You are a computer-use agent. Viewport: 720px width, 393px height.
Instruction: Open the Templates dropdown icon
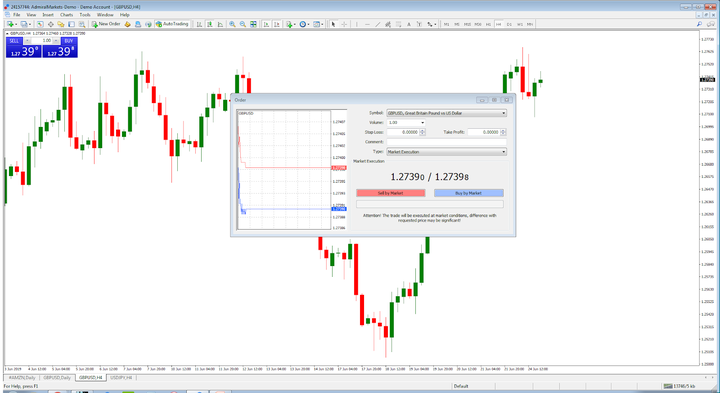(x=318, y=24)
